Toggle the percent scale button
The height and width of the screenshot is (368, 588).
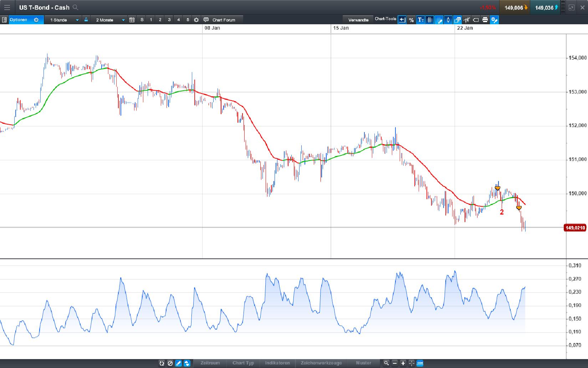pos(411,20)
